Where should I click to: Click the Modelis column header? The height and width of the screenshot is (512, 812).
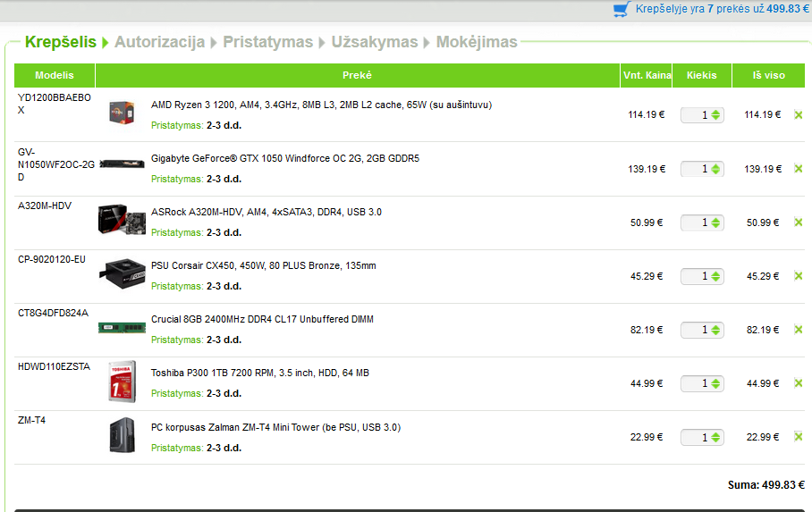click(x=55, y=76)
